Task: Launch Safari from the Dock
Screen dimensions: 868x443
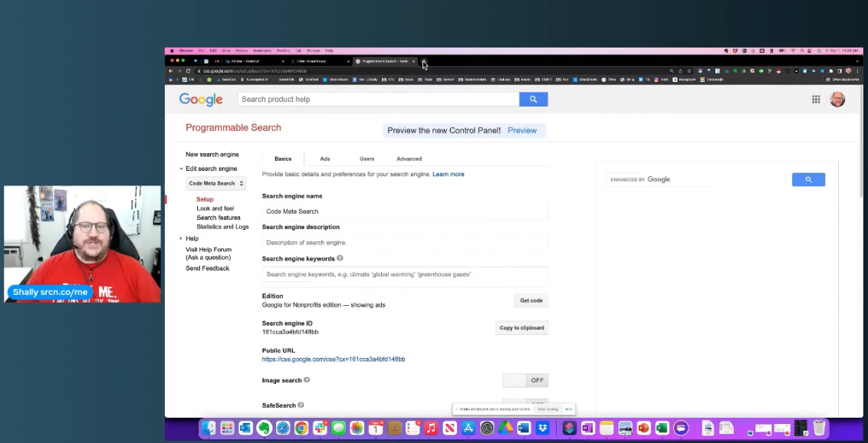Action: tap(283, 428)
